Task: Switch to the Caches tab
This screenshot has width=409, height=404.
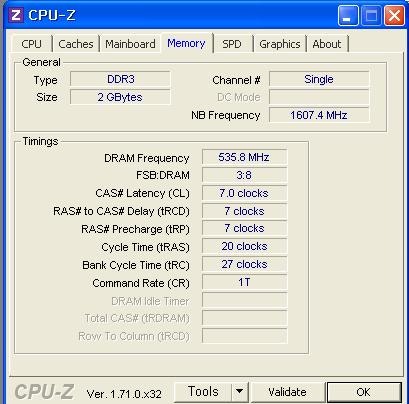Action: point(76,44)
